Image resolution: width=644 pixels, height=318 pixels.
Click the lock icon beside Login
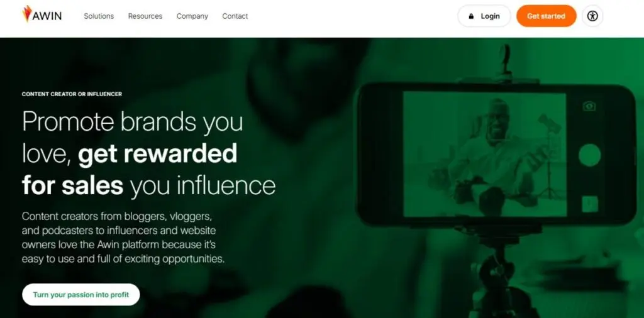click(x=471, y=16)
